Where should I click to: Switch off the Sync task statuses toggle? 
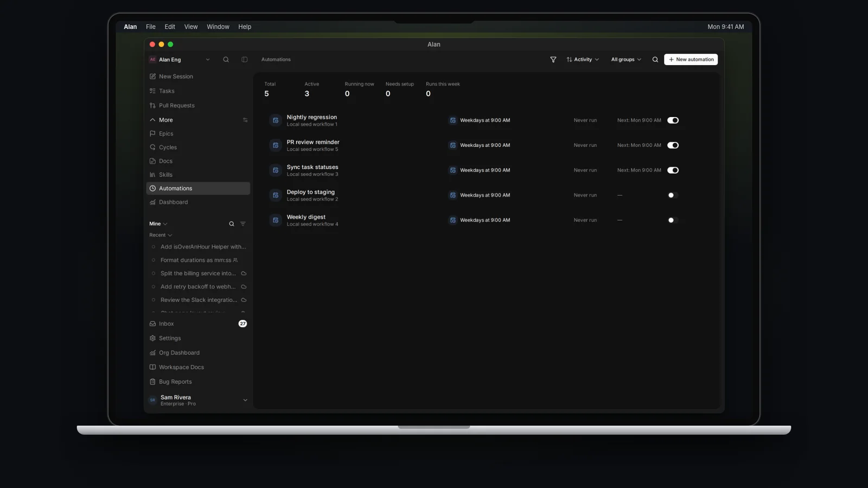click(673, 170)
